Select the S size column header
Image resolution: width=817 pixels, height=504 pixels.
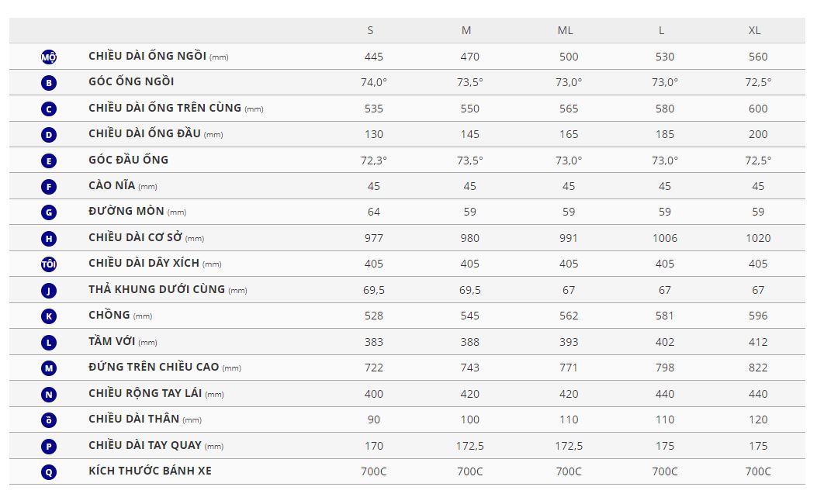point(370,30)
